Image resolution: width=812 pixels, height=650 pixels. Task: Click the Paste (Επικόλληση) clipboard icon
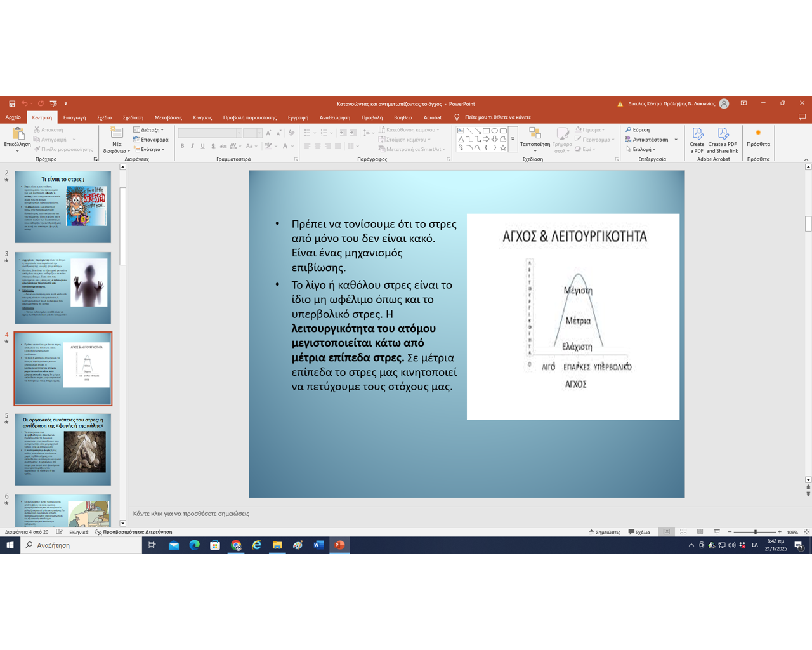coord(18,133)
